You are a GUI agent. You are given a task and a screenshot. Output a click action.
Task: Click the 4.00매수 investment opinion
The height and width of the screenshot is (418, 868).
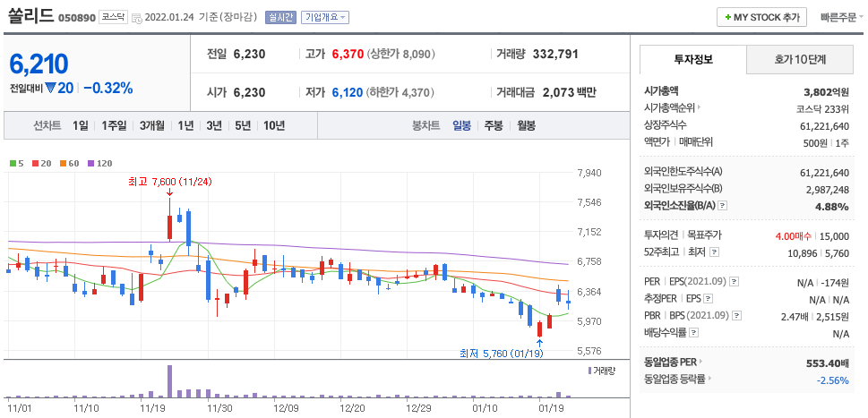[794, 236]
